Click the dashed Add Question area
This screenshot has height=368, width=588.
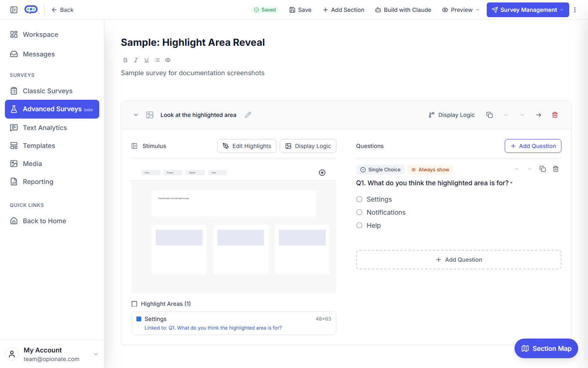coord(459,260)
